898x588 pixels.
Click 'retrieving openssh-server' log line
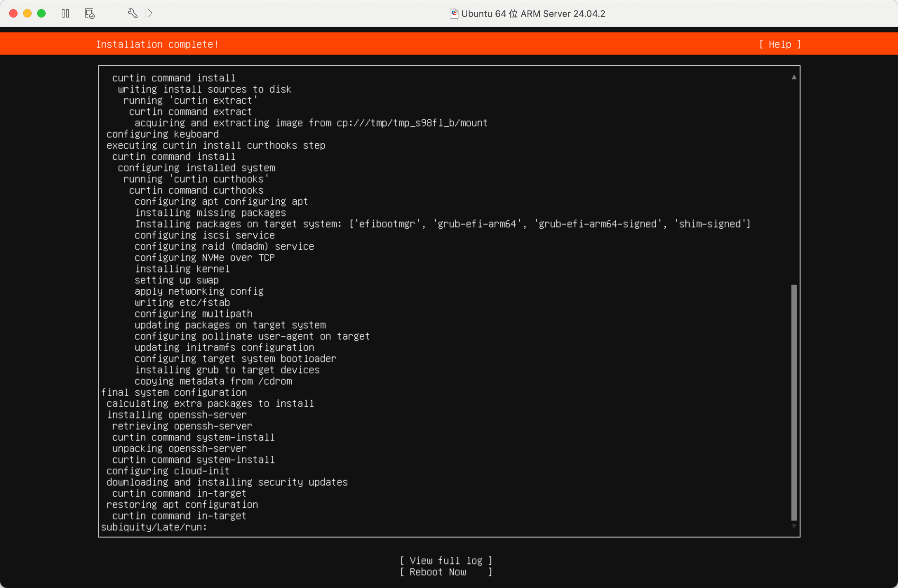[x=182, y=427]
